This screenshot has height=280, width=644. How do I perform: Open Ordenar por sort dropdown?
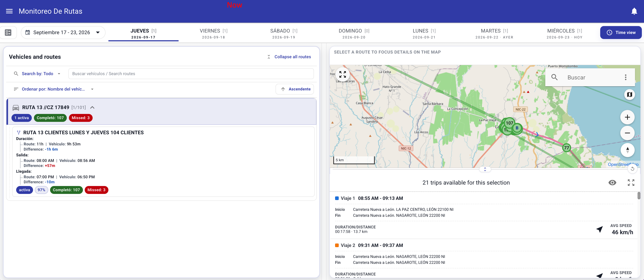pos(53,89)
